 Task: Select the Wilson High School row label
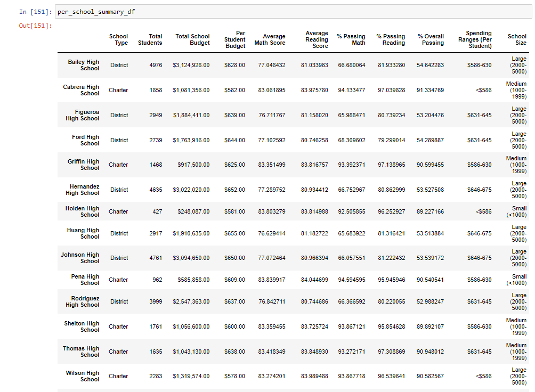(x=83, y=376)
